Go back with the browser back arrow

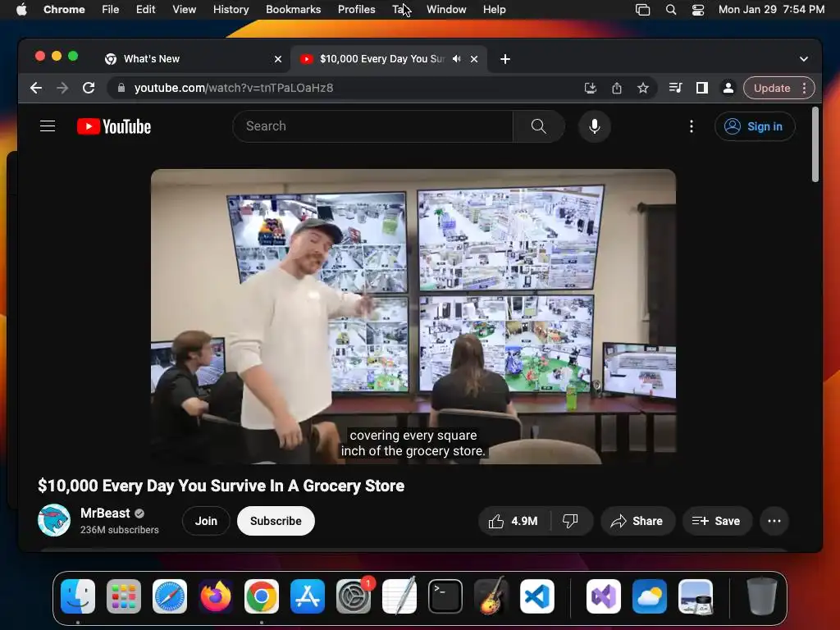coord(36,88)
